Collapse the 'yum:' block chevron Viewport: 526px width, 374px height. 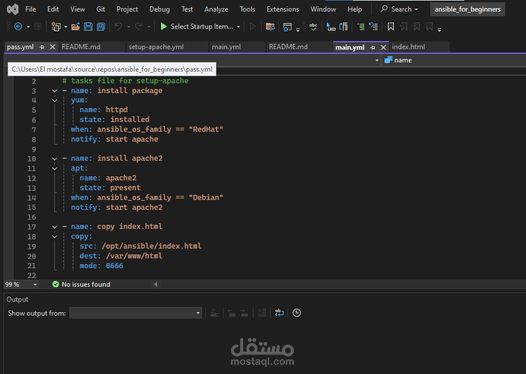54,100
